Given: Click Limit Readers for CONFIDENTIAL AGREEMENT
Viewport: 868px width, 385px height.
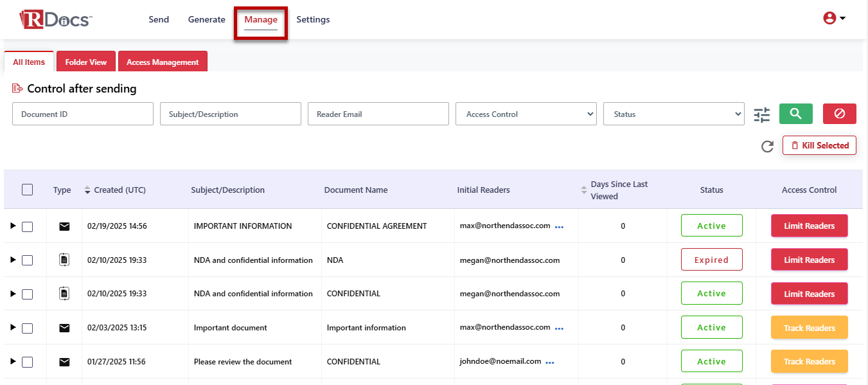Looking at the screenshot, I should pos(810,226).
